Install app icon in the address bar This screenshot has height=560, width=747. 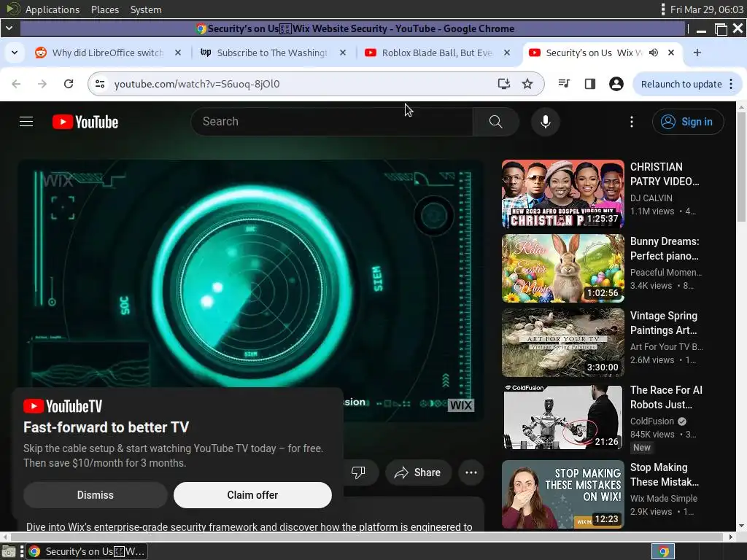pyautogui.click(x=503, y=84)
